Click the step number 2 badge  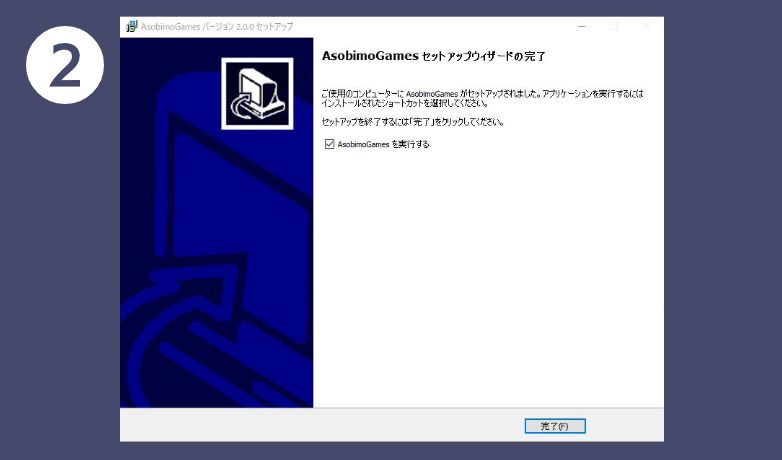pos(65,66)
